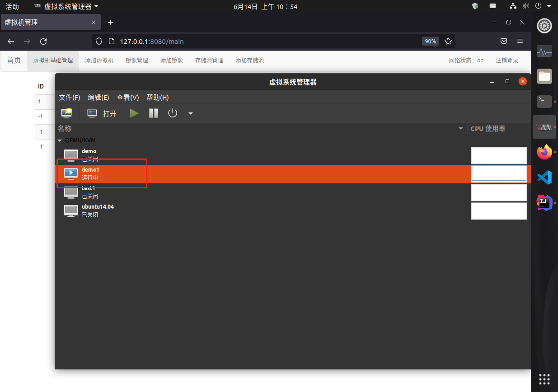The width and height of the screenshot is (558, 392).
Task: Close the 虚拟机管理 browser tab
Action: 94,22
